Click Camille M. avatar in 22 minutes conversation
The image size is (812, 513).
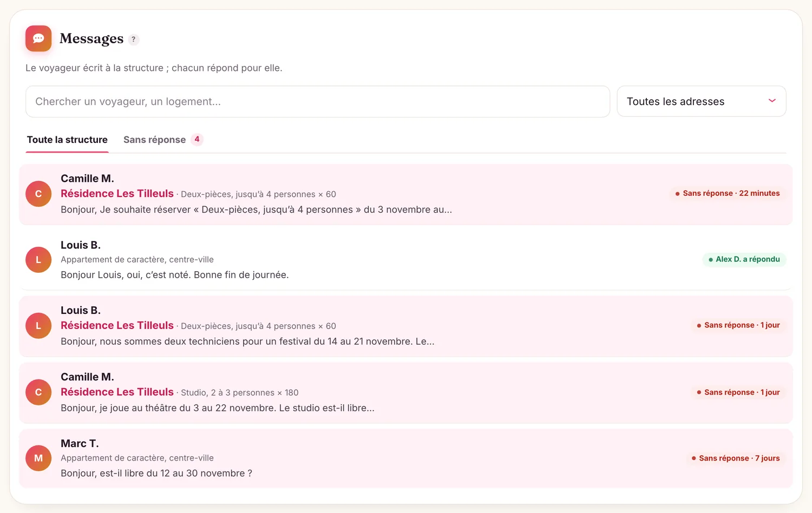(38, 194)
